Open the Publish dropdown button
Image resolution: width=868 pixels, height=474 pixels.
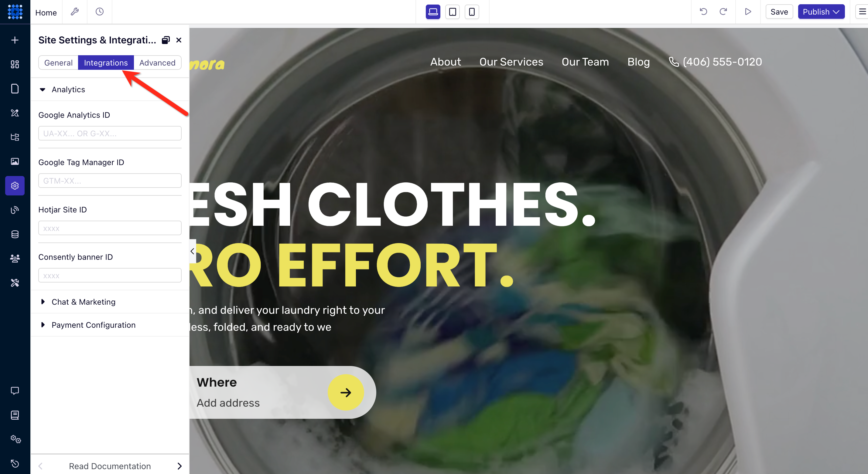[821, 12]
